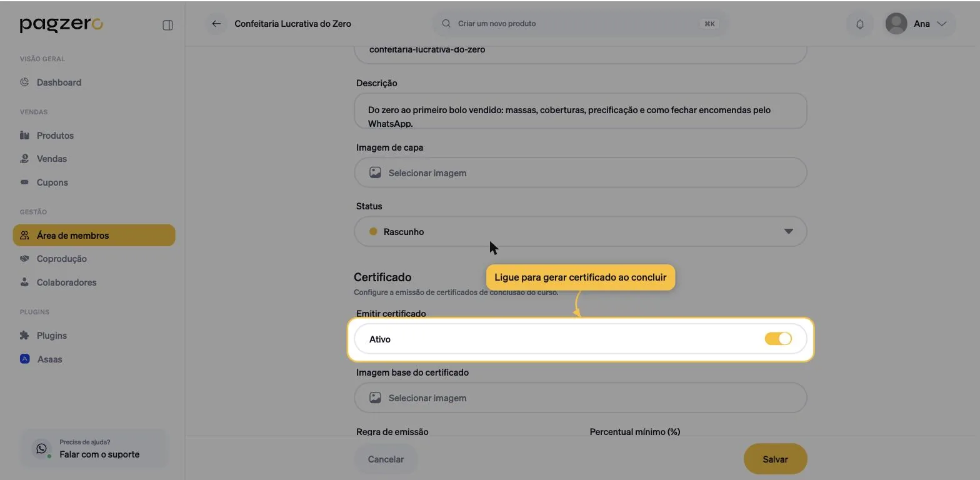Click the blue Asaas logo icon

(x=24, y=359)
